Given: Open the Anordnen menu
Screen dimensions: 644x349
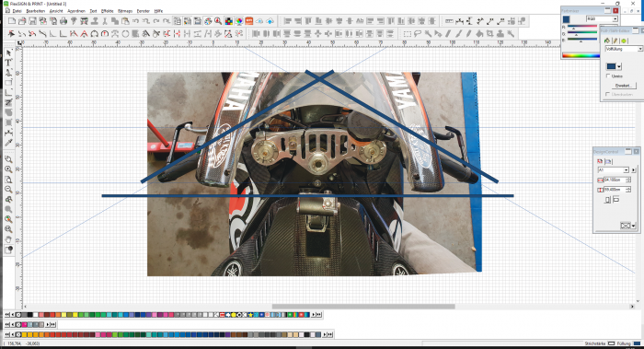Looking at the screenshot, I should [76, 11].
